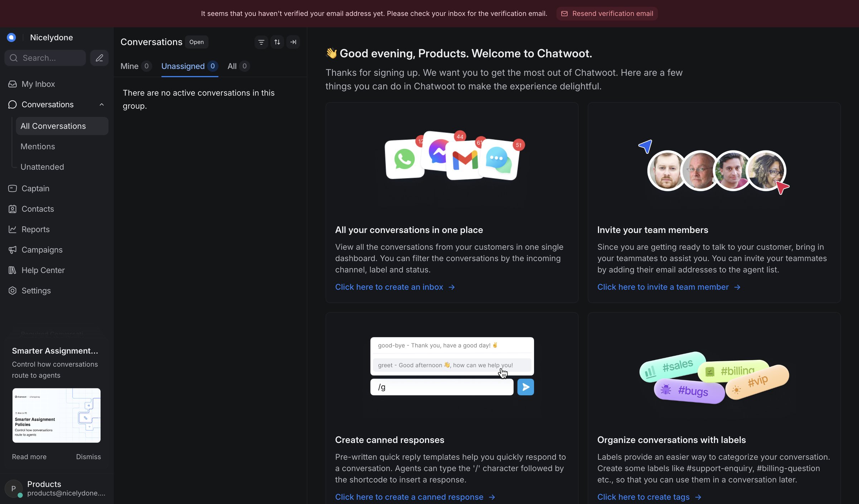Click the envelope icon in verification banner

[x=564, y=14]
